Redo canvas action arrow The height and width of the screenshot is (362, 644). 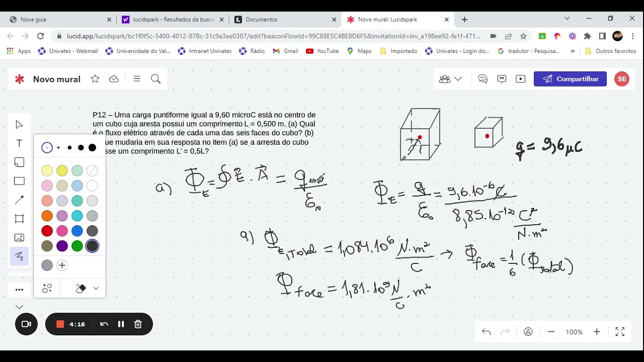coord(505,332)
